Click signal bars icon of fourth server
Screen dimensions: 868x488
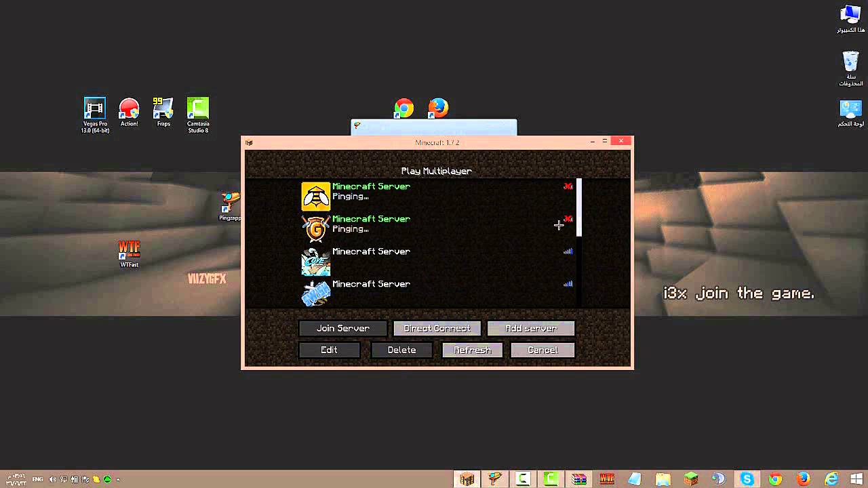click(568, 284)
